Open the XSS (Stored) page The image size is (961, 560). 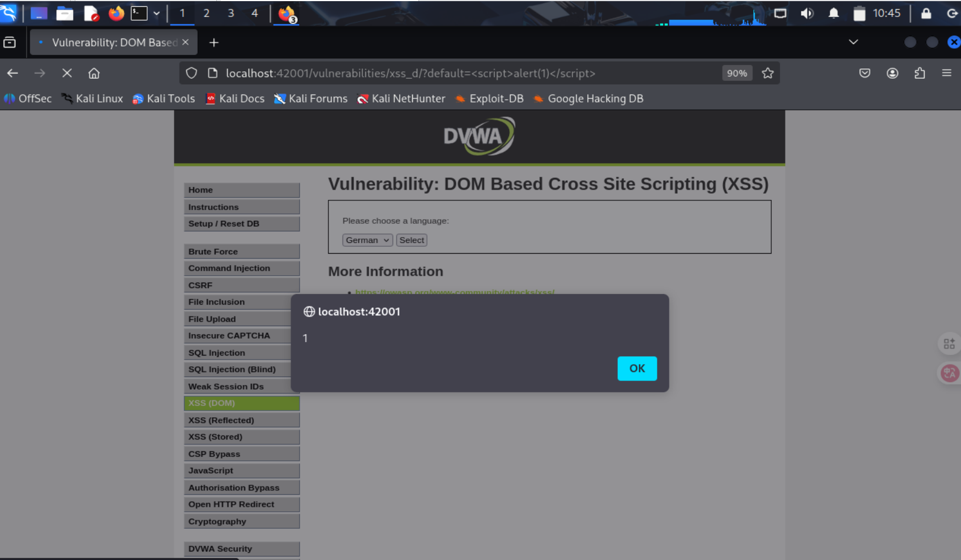pos(242,437)
